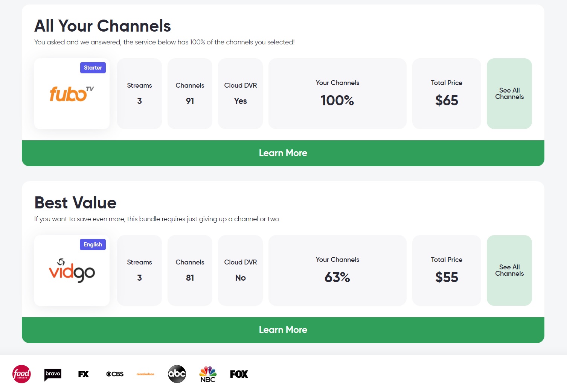This screenshot has height=392, width=567.
Task: Click the Bravo channel logo
Action: pyautogui.click(x=53, y=374)
